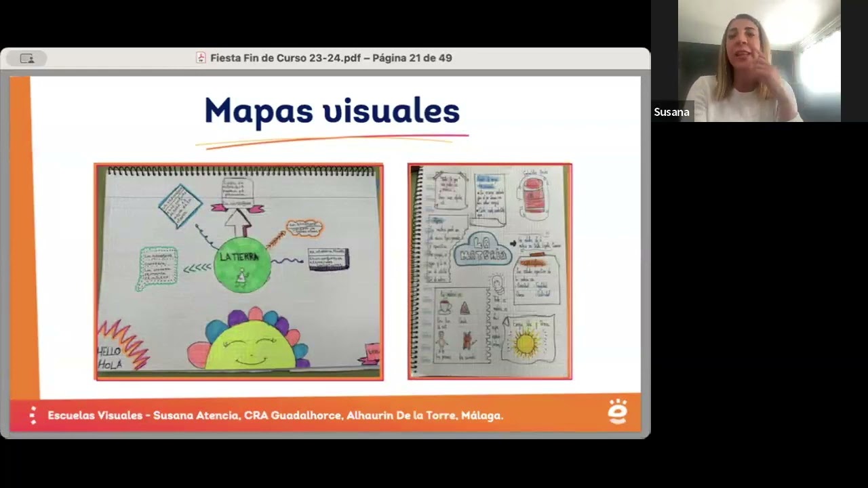Click the sidebar view button in Preview titlebar
This screenshot has height=488, width=868.
pos(27,59)
